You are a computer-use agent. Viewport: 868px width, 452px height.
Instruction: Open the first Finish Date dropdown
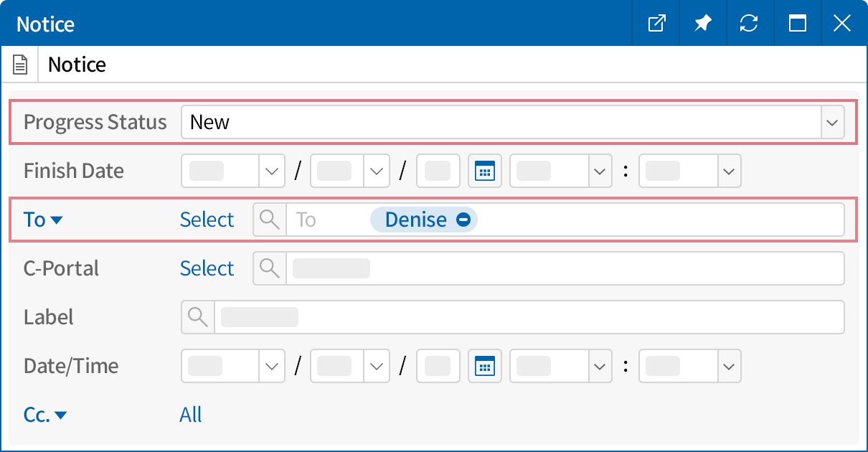(x=272, y=171)
